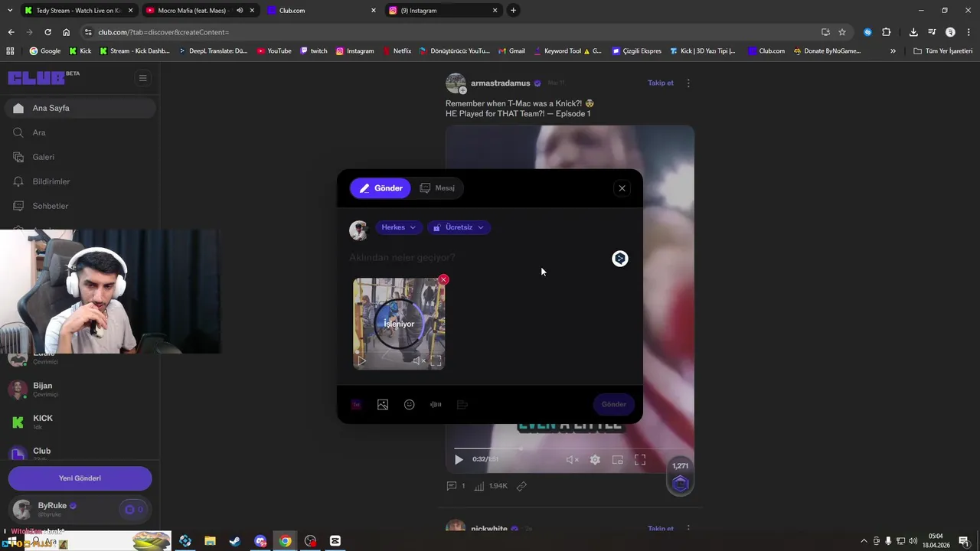This screenshot has width=980, height=551.
Task: Reload the current page
Action: pos(47,32)
